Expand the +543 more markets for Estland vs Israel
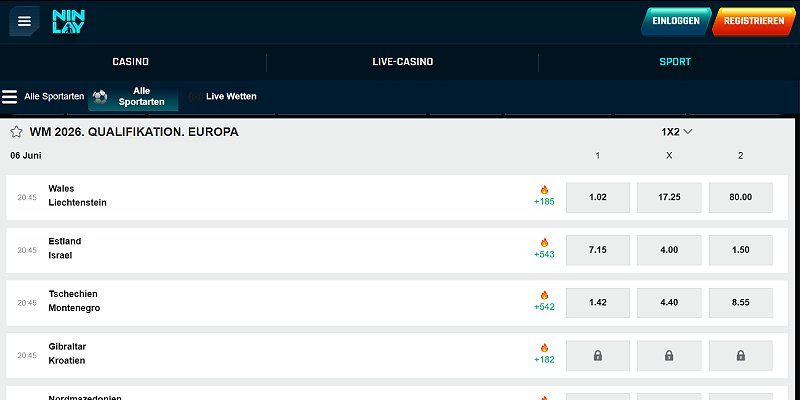The height and width of the screenshot is (400, 800). [544, 254]
